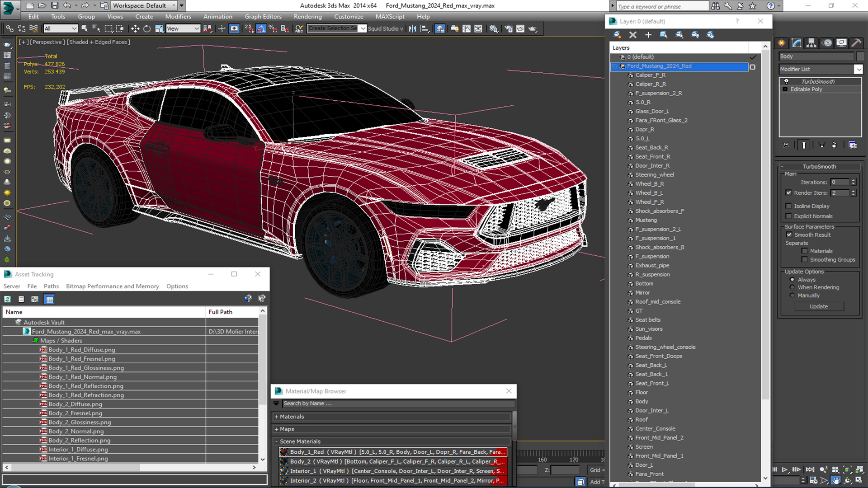Image resolution: width=868 pixels, height=488 pixels.
Task: Open Bitmap Performance and Memory menu
Action: (x=113, y=286)
